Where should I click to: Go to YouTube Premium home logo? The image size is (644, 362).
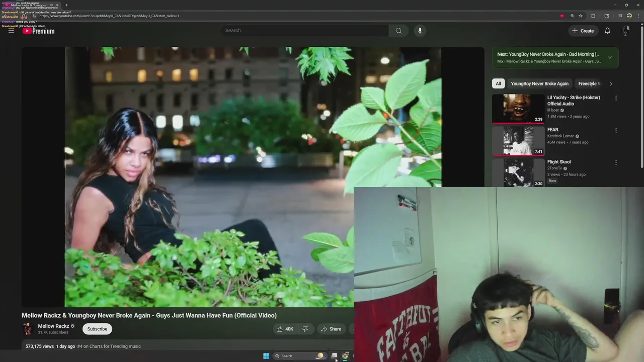coord(38,31)
